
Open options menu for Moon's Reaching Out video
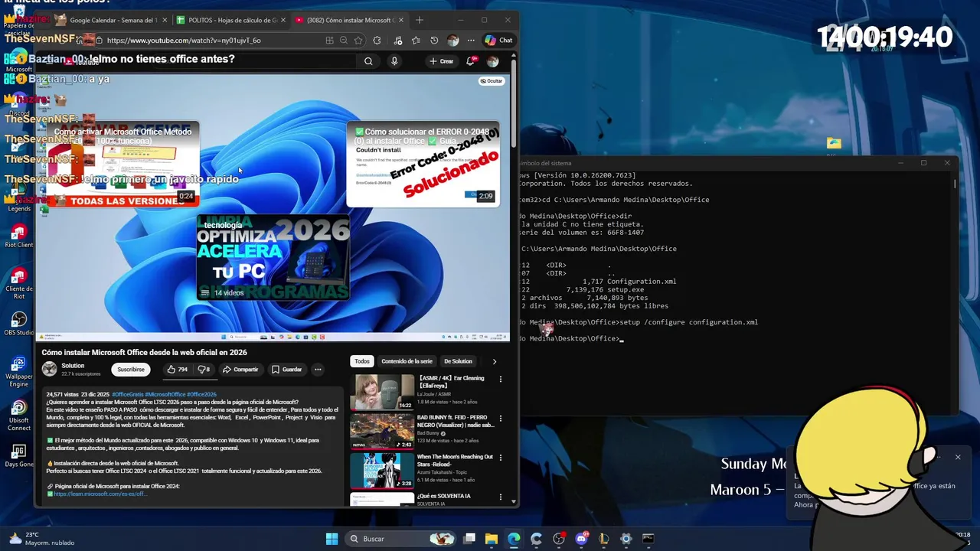click(501, 458)
